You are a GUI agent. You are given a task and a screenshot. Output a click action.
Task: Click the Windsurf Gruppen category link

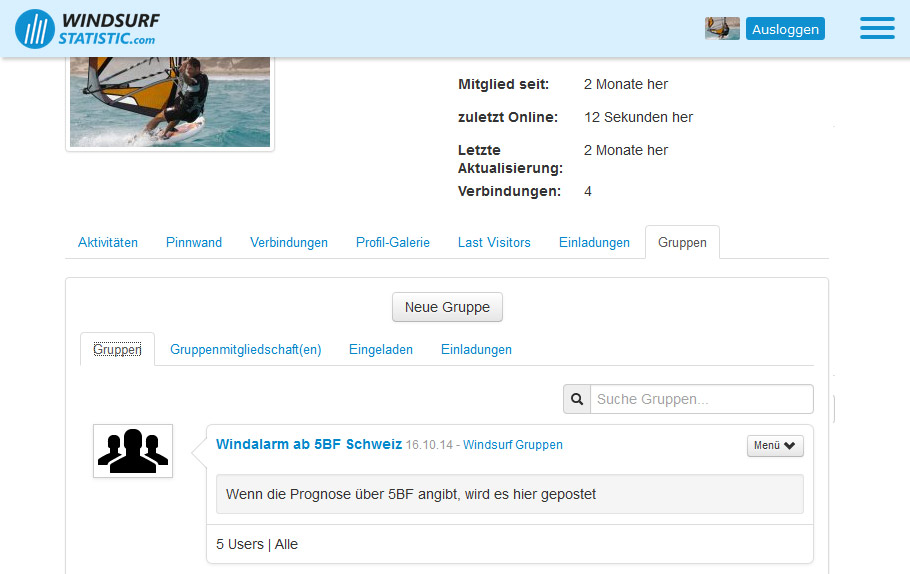point(513,445)
